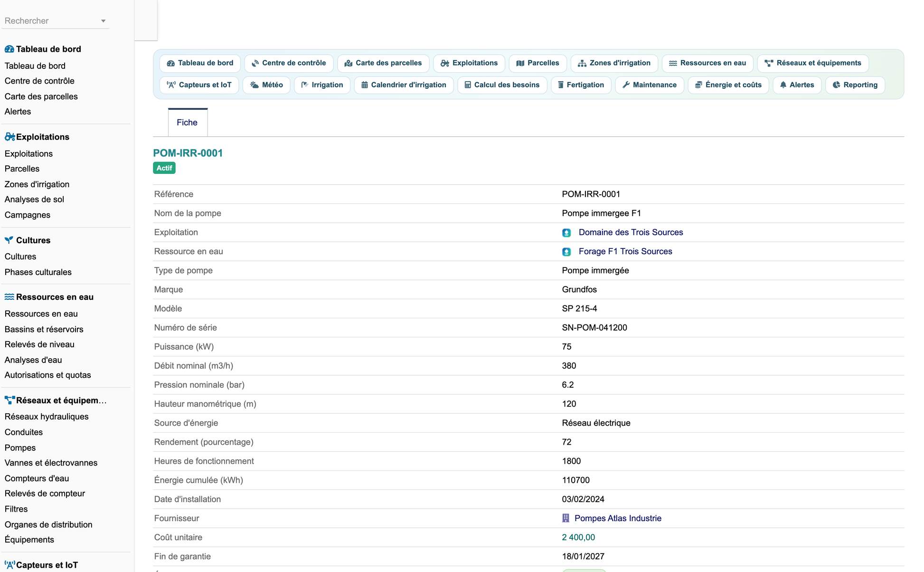Open Calendrier d'irrigation in top toolbar
The height and width of the screenshot is (572, 924).
pos(404,85)
